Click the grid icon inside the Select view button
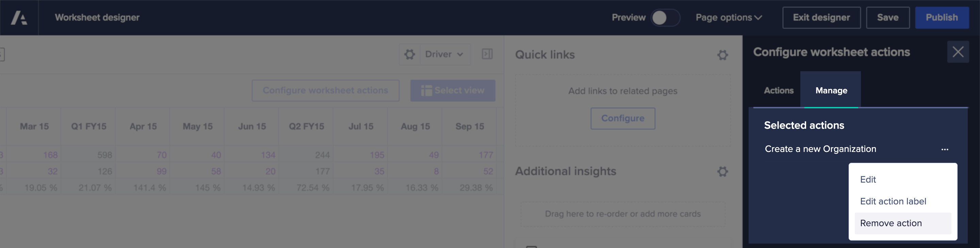The height and width of the screenshot is (248, 980). tap(426, 90)
